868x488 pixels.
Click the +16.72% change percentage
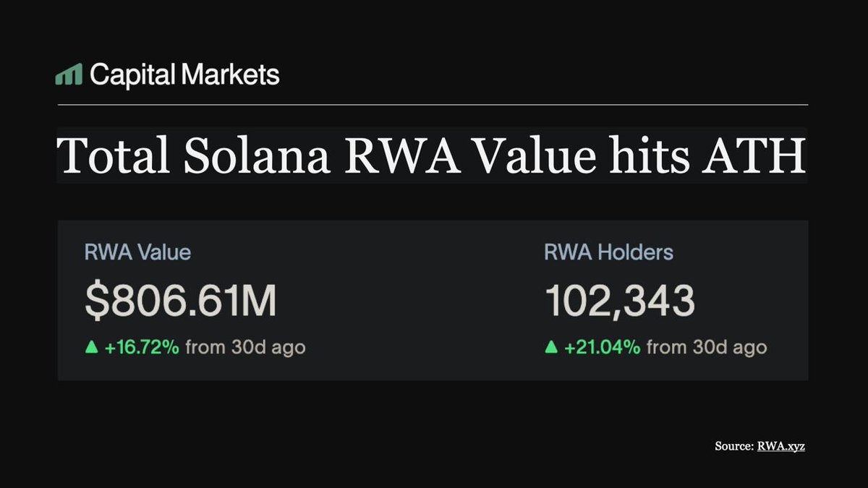pyautogui.click(x=142, y=348)
